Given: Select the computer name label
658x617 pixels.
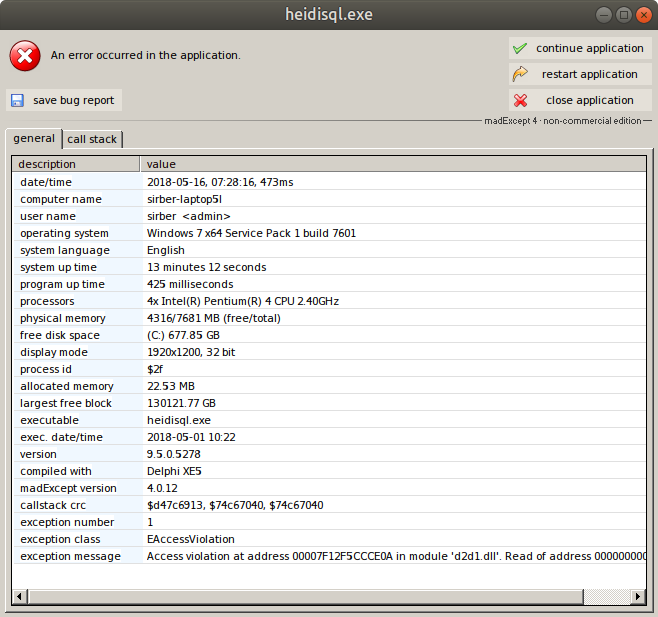Looking at the screenshot, I should (x=61, y=199).
